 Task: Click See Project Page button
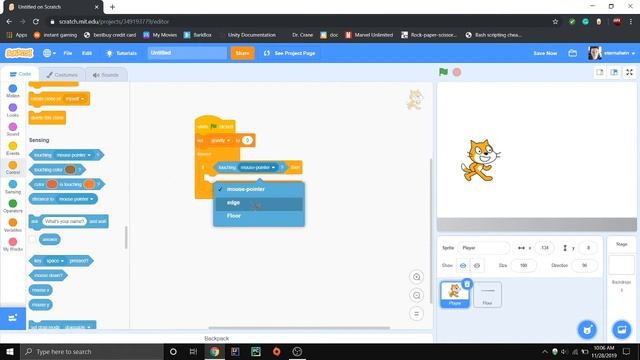click(289, 53)
